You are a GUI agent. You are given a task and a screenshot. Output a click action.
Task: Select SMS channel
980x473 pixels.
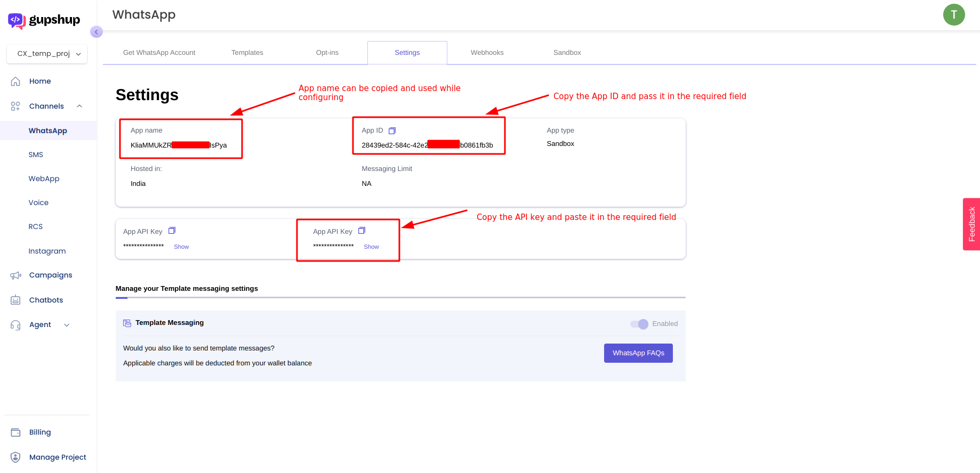(36, 155)
